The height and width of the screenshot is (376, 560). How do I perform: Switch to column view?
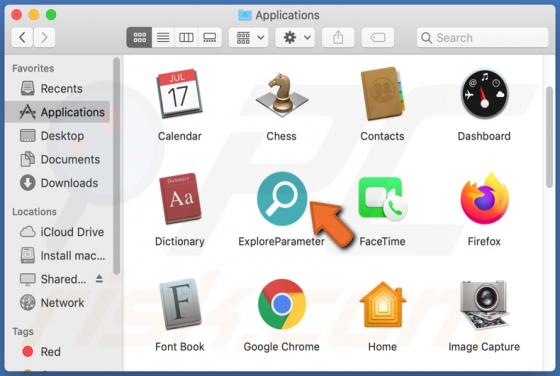pyautogui.click(x=186, y=37)
